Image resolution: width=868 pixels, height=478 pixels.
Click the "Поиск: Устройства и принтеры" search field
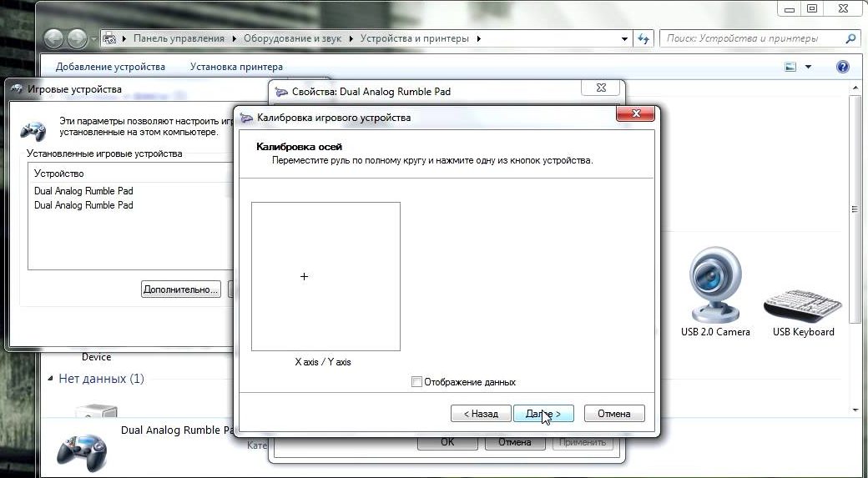point(751,38)
